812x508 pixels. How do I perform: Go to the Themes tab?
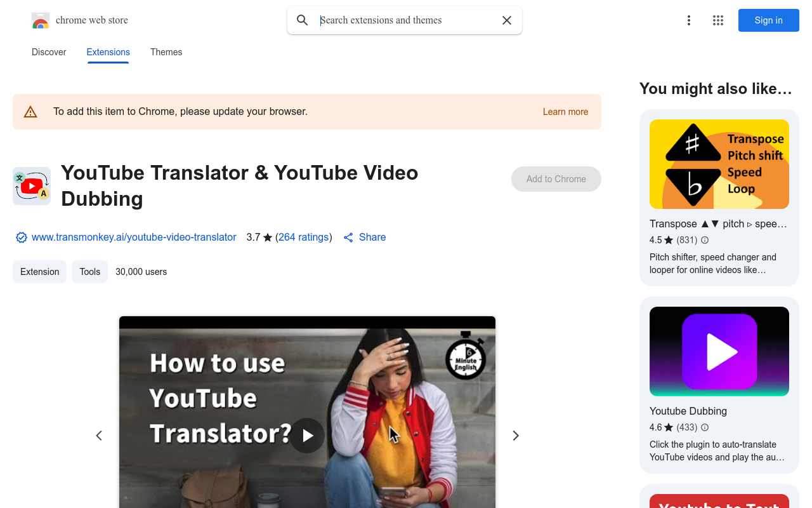click(166, 52)
